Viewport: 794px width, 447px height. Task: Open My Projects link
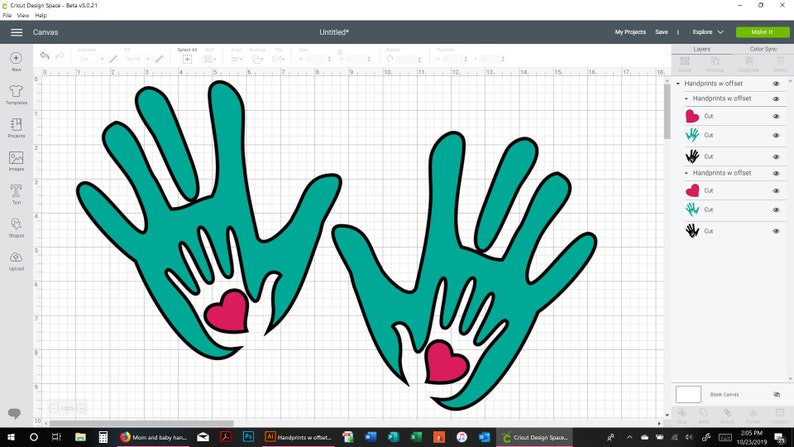click(630, 32)
